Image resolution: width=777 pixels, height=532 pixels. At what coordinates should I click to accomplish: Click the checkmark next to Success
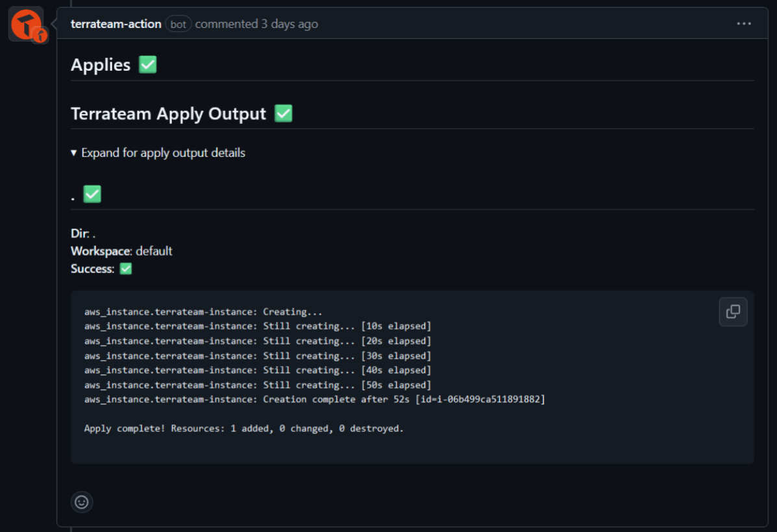click(126, 269)
